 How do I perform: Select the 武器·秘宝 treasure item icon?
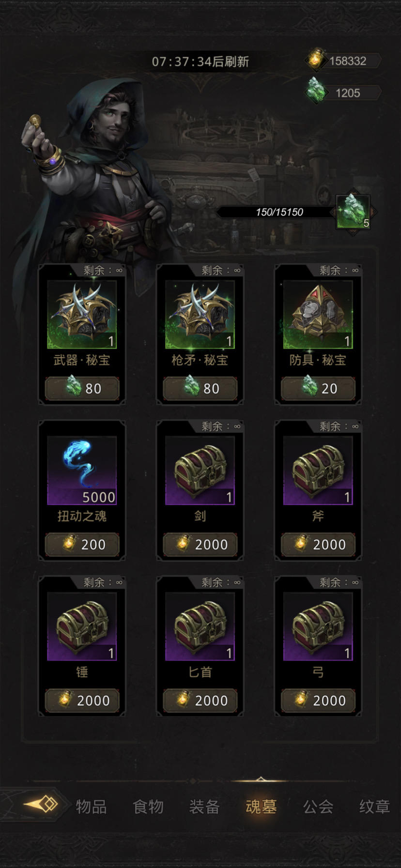tap(82, 314)
